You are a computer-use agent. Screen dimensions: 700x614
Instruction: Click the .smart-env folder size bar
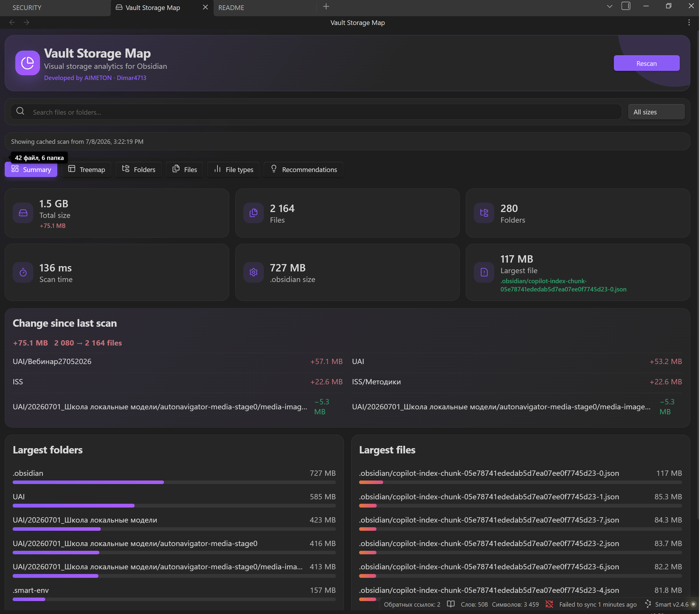(174, 600)
